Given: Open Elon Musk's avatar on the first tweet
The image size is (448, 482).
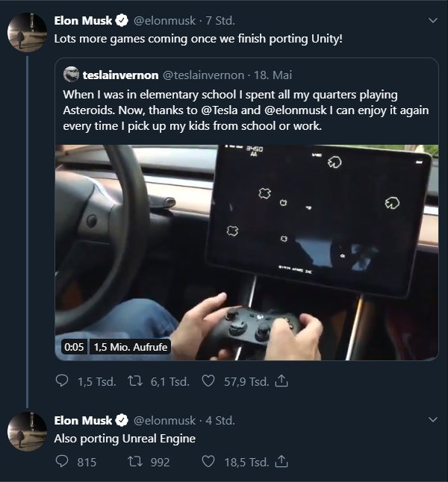Looking at the screenshot, I should coord(27,32).
